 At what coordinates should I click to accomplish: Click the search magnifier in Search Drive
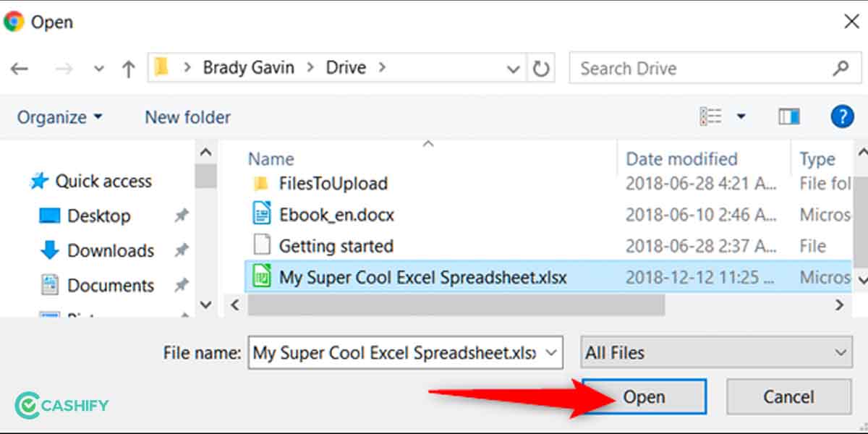pos(841,67)
